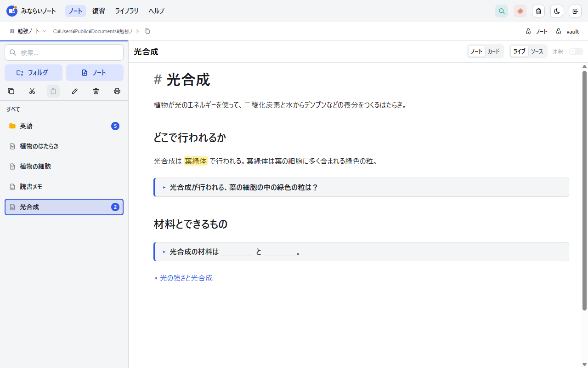Click the highlighted 葉緑体 word

[196, 161]
